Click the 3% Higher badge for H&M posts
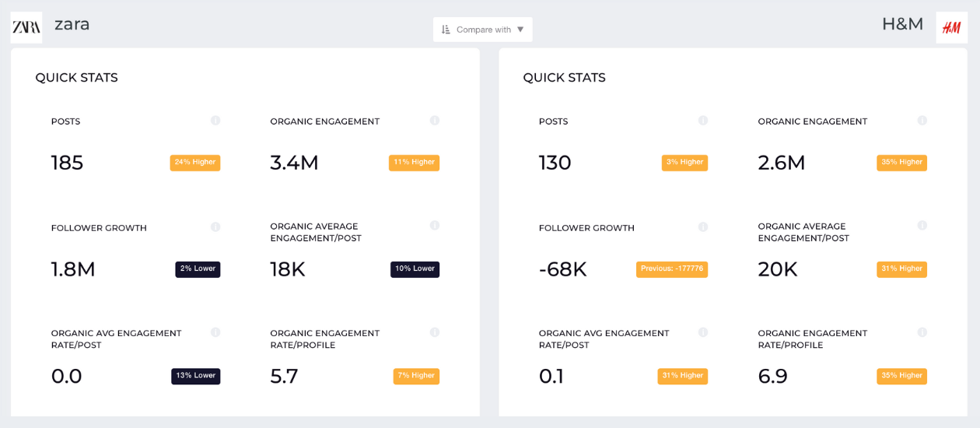 point(685,163)
